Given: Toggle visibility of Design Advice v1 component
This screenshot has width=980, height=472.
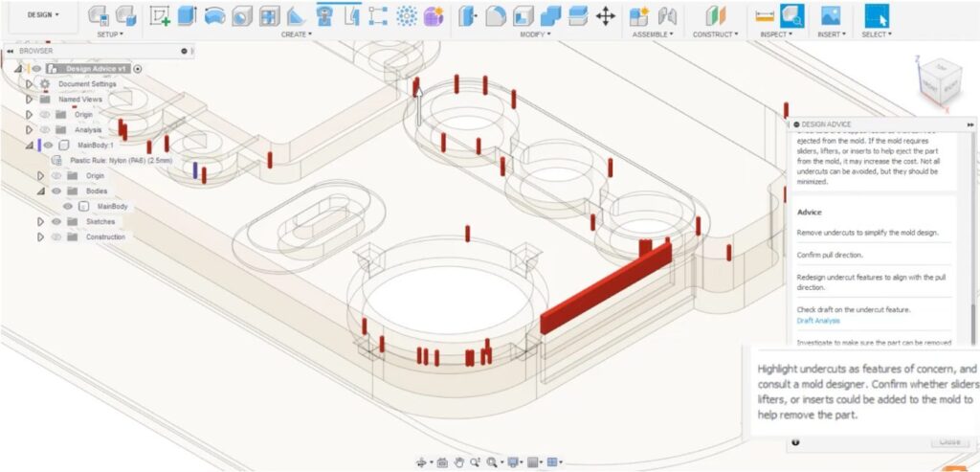Looking at the screenshot, I should [x=37, y=69].
